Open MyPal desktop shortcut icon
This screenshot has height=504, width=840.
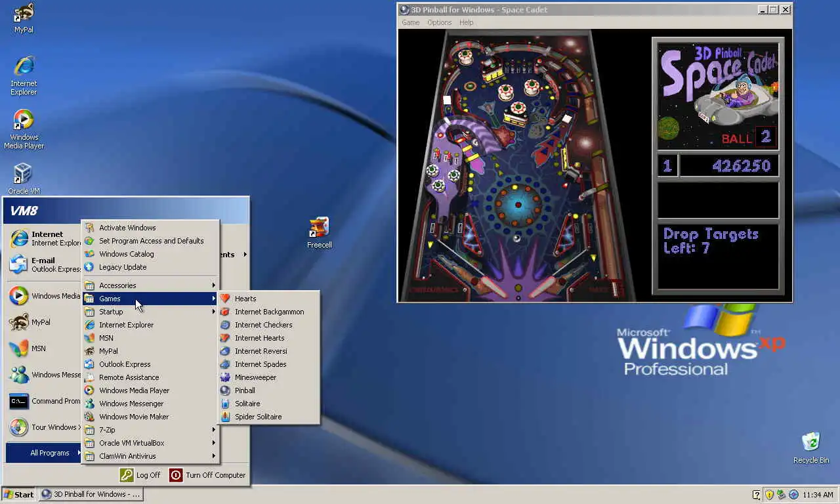coord(24,18)
